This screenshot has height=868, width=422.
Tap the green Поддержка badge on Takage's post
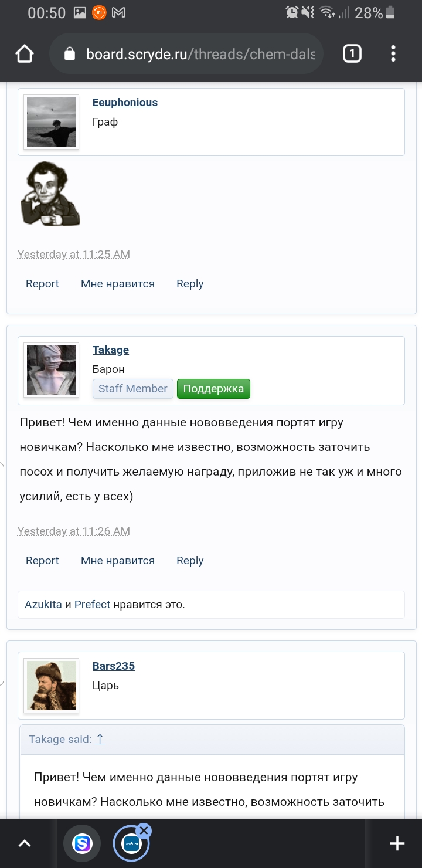click(213, 388)
